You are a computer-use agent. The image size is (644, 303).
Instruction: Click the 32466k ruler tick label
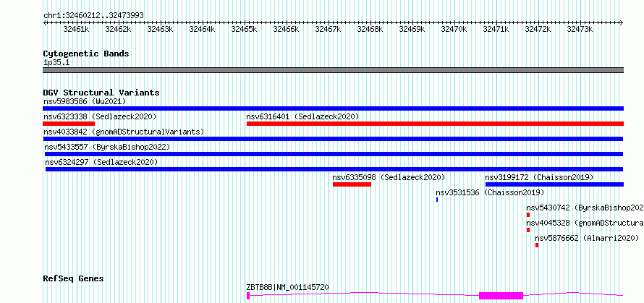coord(286,29)
